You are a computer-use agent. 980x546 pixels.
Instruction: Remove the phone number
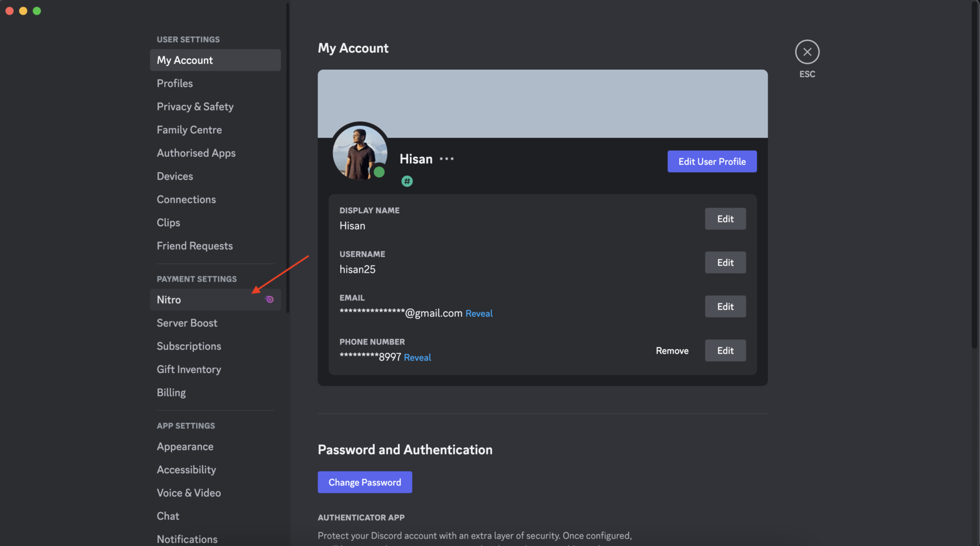tap(672, 351)
